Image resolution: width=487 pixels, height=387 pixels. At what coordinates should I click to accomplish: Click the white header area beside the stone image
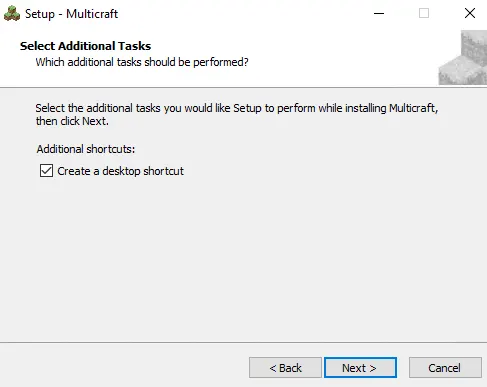pyautogui.click(x=343, y=57)
